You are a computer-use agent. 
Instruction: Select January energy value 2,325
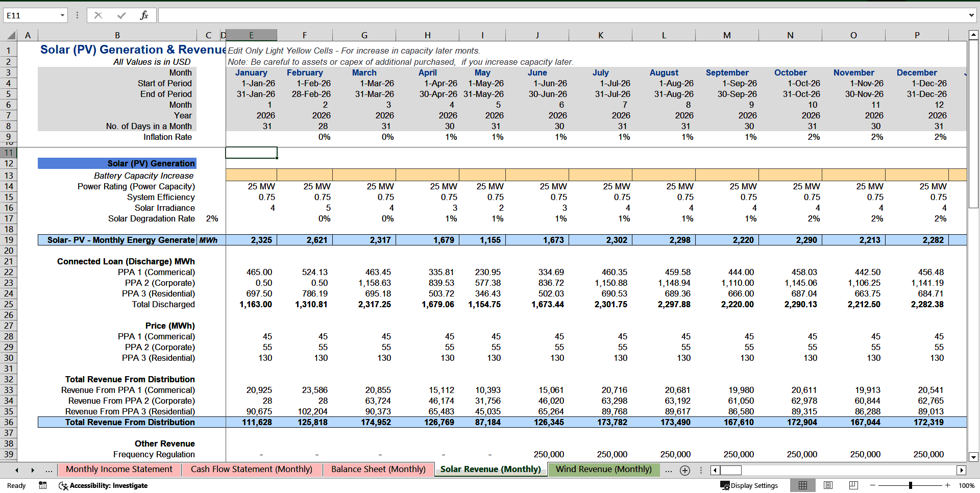point(251,240)
